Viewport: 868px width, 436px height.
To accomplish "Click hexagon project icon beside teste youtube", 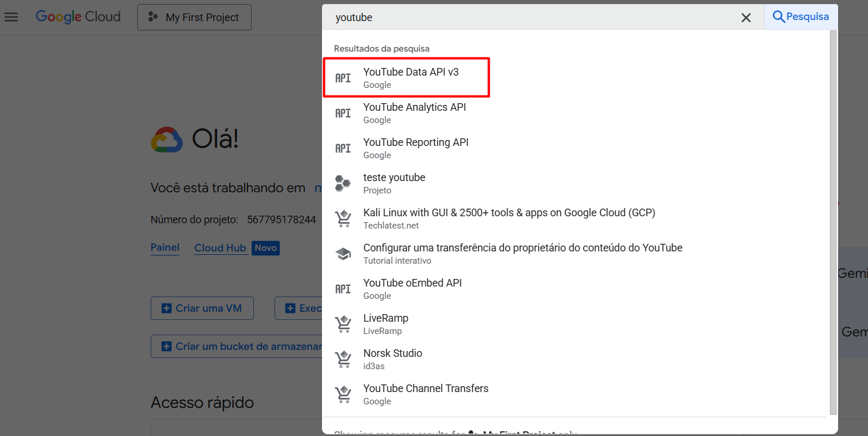I will coord(343,183).
